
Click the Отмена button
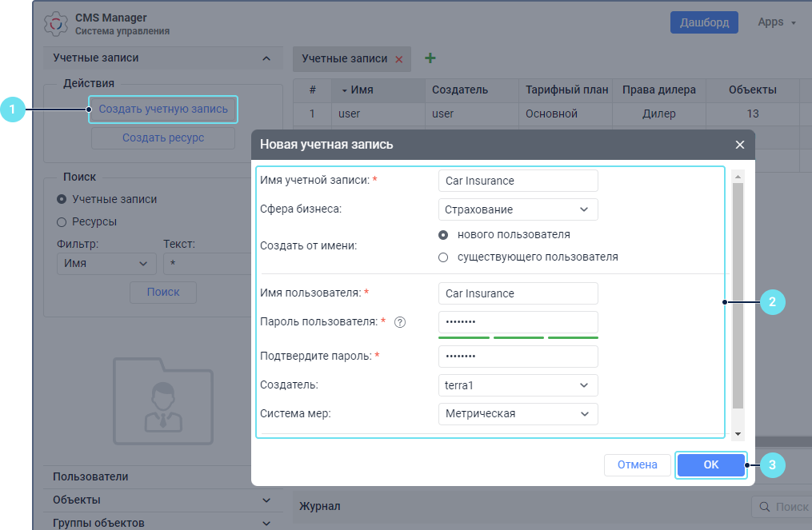pos(637,464)
